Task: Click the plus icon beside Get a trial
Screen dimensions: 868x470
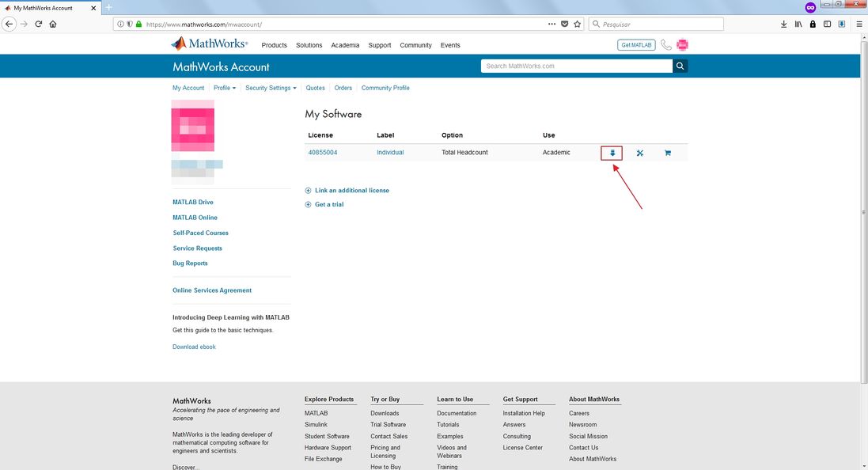Action: [309, 204]
